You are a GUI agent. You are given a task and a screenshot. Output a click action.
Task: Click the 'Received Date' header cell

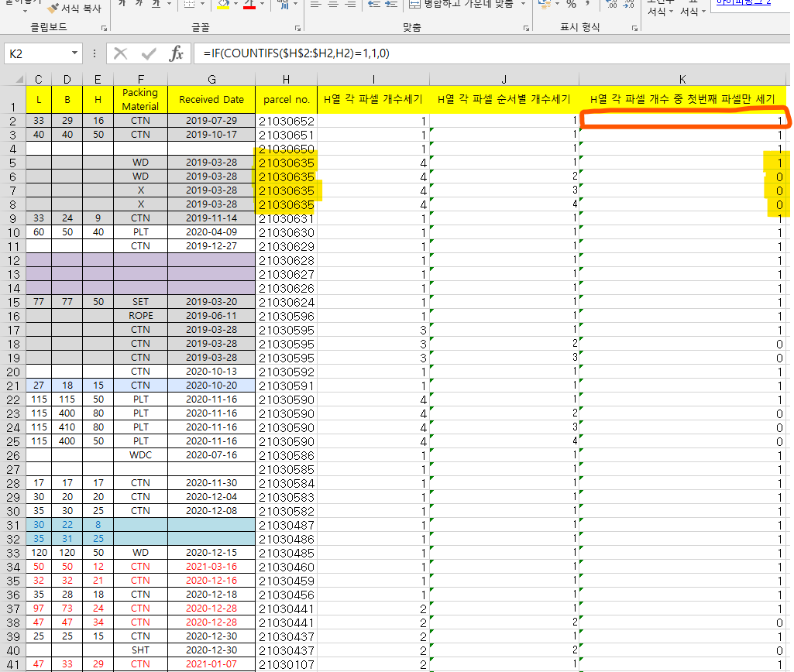(x=211, y=100)
